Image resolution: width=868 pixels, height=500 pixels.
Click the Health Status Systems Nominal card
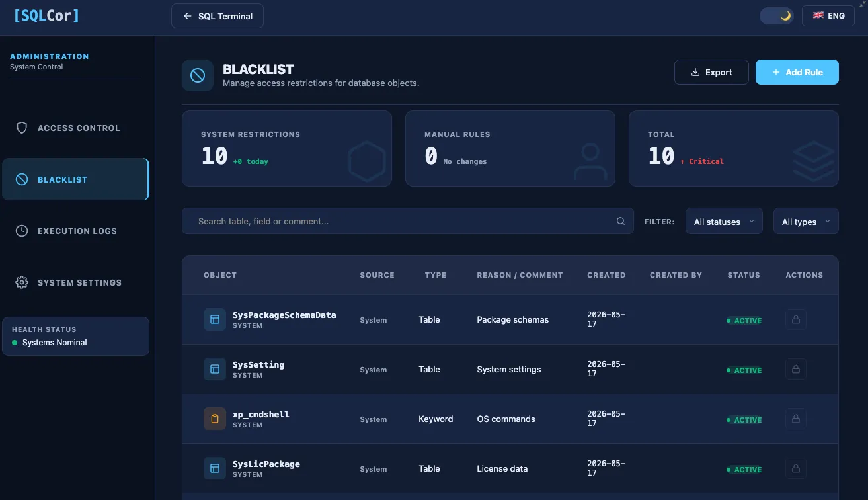pos(76,336)
